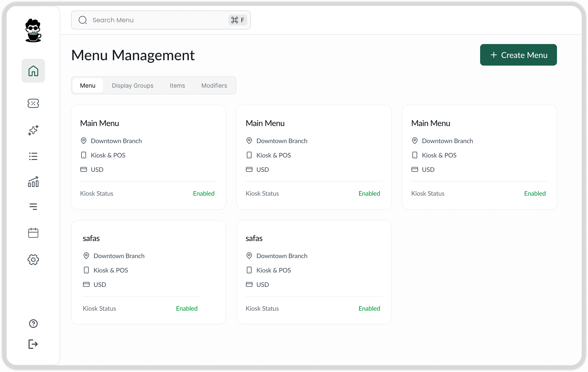
Task: Open the AI sparkles feature
Action: pyautogui.click(x=33, y=130)
